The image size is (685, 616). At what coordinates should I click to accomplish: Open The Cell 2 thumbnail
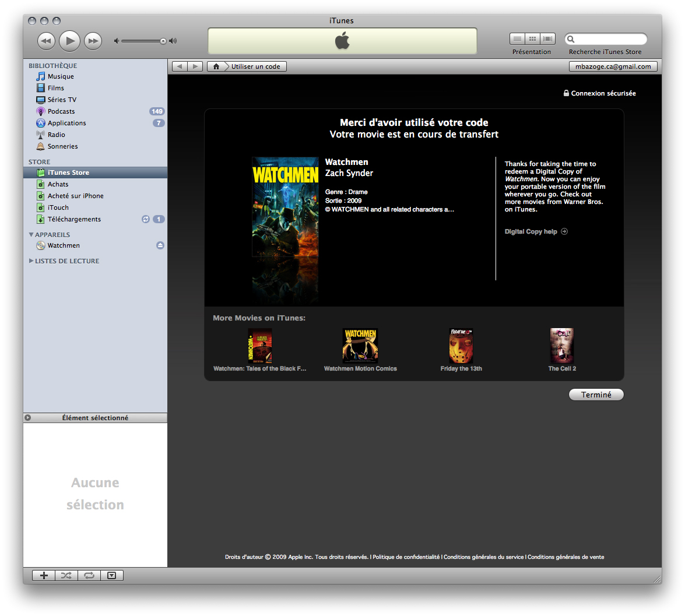pos(562,346)
